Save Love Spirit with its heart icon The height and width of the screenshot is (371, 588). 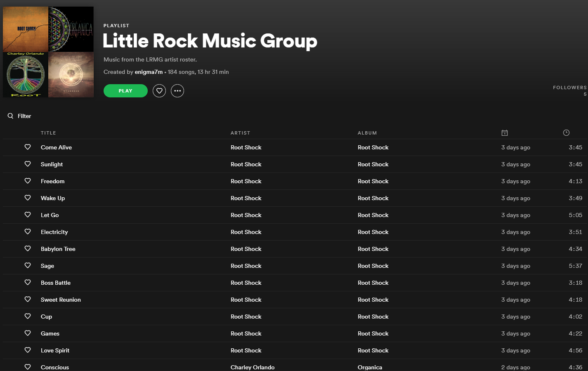[x=28, y=350]
